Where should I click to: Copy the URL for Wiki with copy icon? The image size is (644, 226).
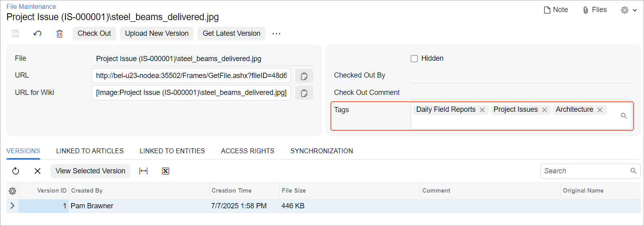point(304,93)
